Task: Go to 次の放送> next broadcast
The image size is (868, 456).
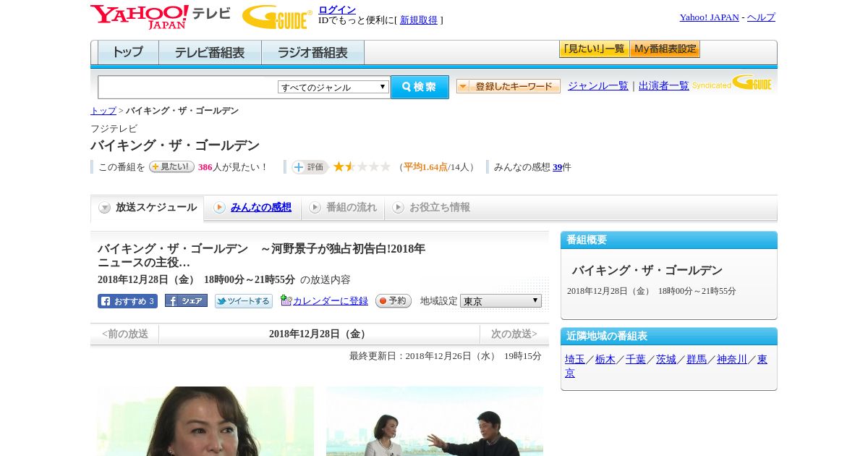Action: pos(514,334)
